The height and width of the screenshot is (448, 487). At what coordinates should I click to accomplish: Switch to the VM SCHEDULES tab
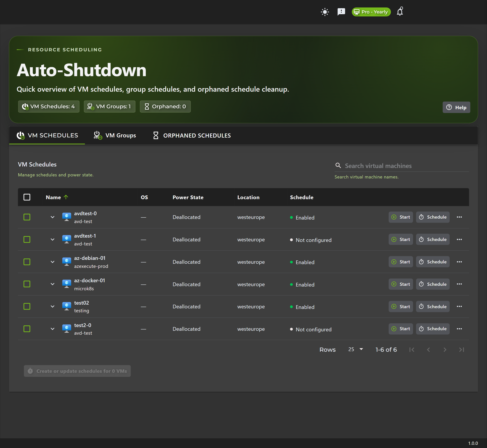[x=47, y=135]
